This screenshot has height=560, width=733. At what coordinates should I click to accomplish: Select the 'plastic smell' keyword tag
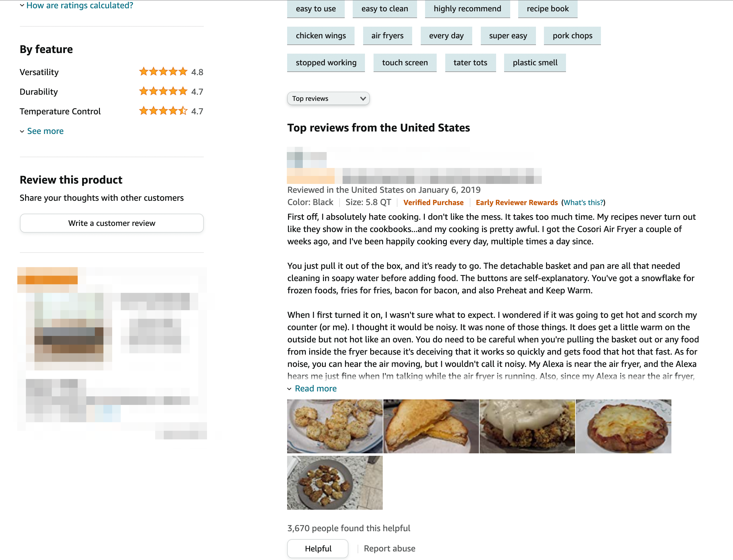point(533,62)
